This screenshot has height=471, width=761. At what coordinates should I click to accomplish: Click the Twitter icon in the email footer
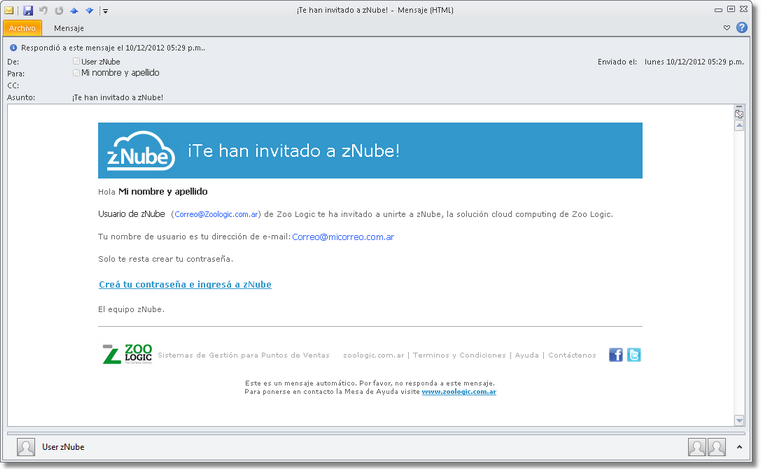[x=633, y=355]
